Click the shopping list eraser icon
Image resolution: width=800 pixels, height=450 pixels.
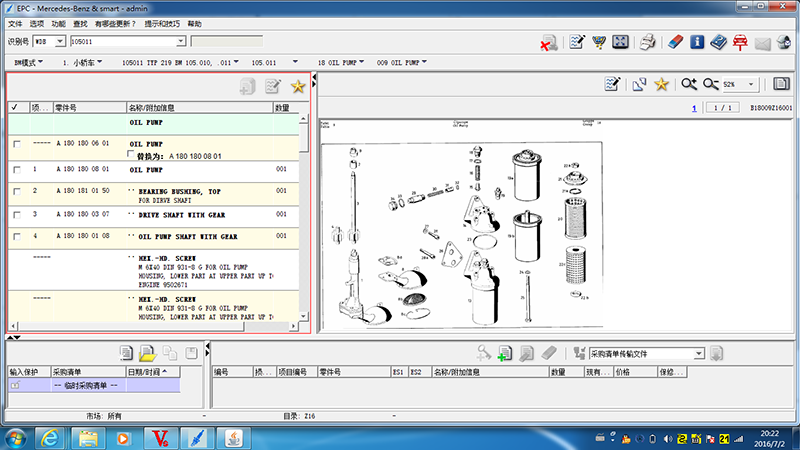point(549,353)
